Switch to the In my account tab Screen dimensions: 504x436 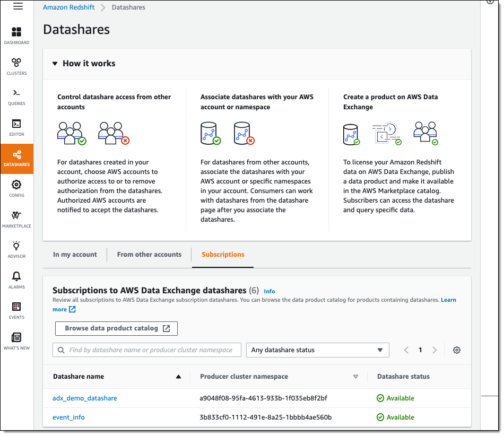click(x=75, y=255)
